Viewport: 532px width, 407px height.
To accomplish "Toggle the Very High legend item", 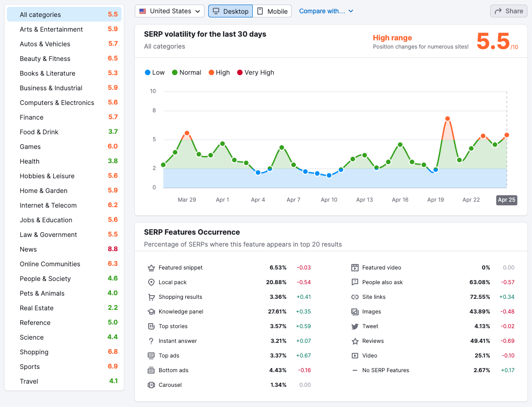I will [x=255, y=72].
